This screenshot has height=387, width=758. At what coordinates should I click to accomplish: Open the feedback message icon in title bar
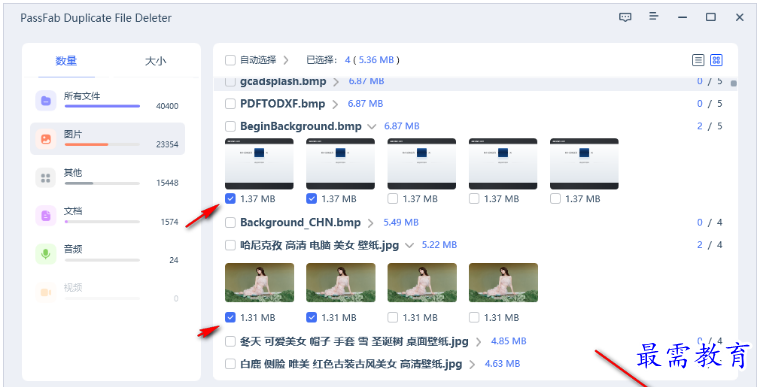tap(625, 17)
